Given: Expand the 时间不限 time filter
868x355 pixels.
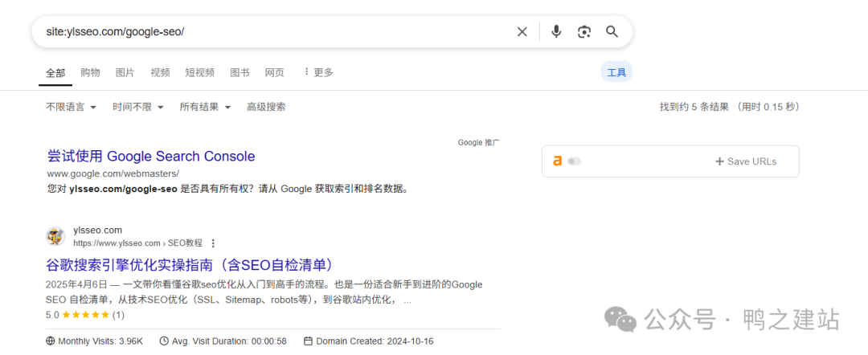Looking at the screenshot, I should pos(138,107).
